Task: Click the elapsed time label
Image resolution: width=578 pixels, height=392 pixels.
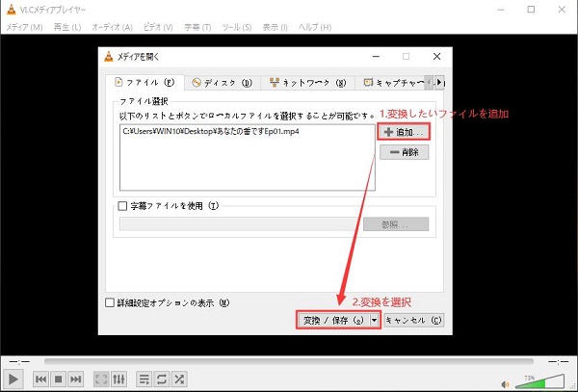Action: coord(19,362)
